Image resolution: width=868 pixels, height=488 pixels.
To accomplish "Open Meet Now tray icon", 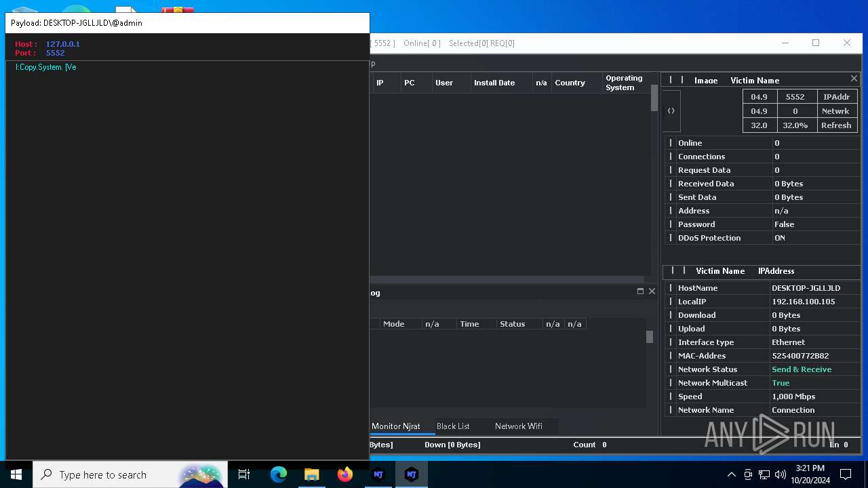I will coord(748,474).
